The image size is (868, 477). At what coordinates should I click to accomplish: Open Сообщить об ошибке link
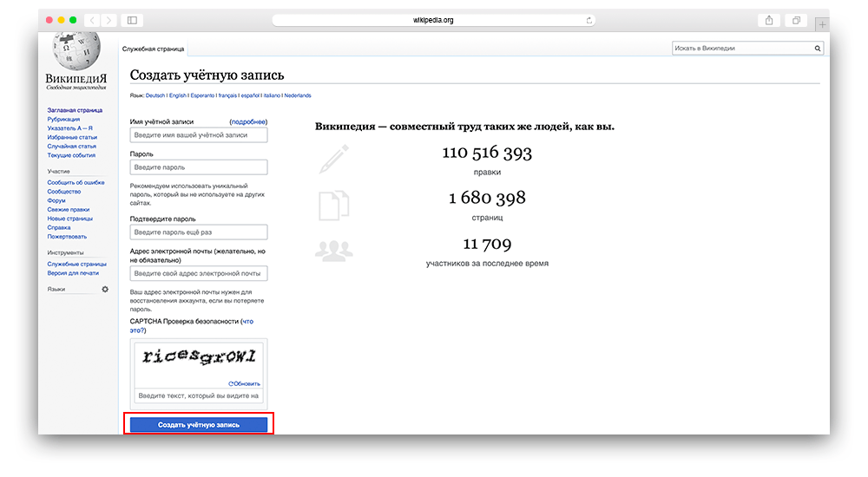(x=76, y=183)
